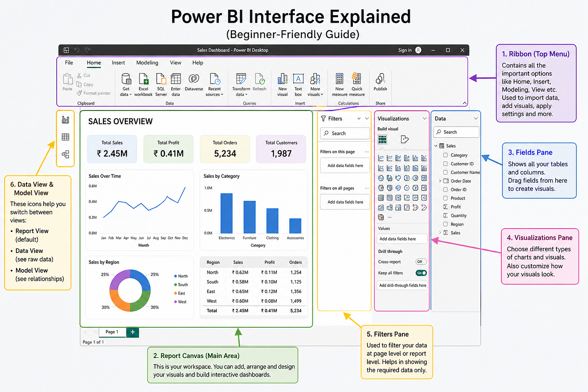Open more options for Filters on this page

point(367,152)
